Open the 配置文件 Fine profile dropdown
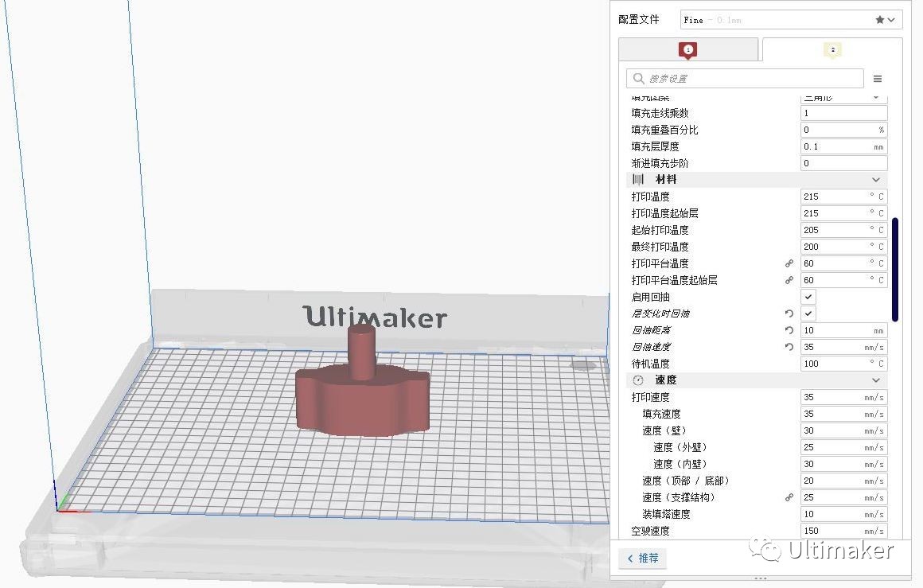The width and height of the screenshot is (923, 588). pyautogui.click(x=791, y=20)
